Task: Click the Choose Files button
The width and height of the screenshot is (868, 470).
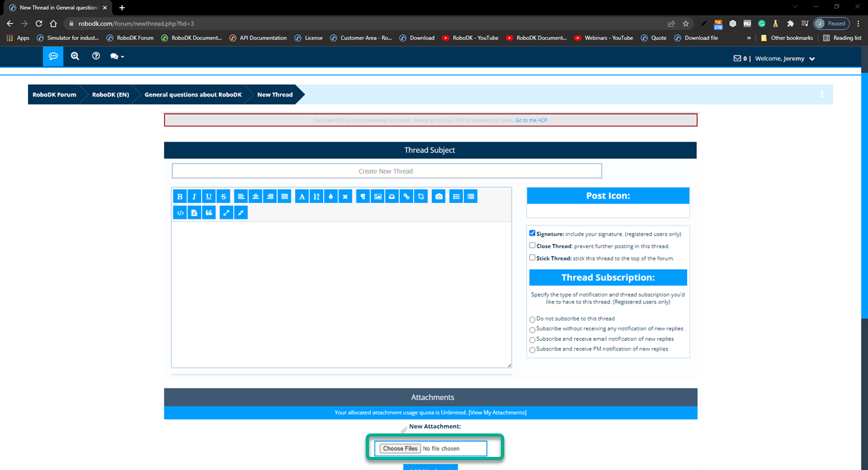Action: [400, 448]
